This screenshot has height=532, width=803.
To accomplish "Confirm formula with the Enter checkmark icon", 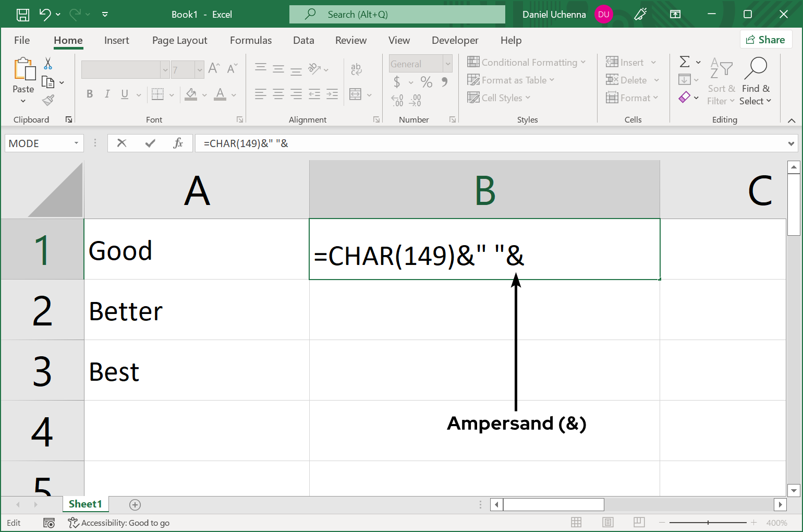I will click(150, 143).
